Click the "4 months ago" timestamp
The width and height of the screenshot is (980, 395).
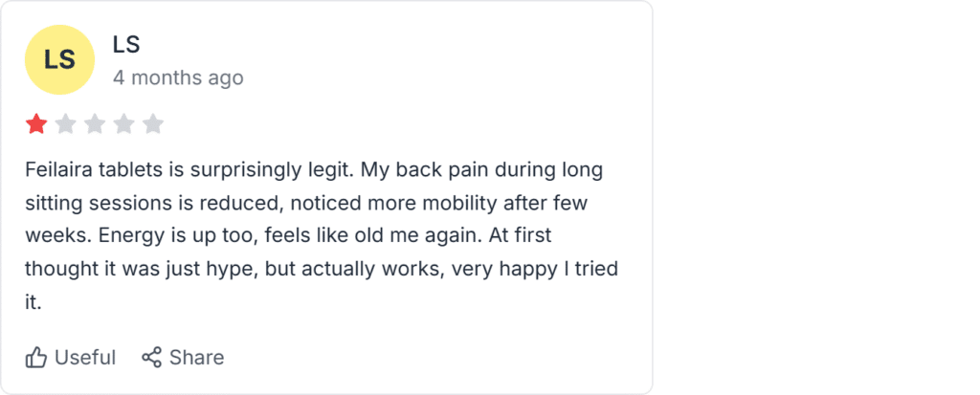point(178,78)
